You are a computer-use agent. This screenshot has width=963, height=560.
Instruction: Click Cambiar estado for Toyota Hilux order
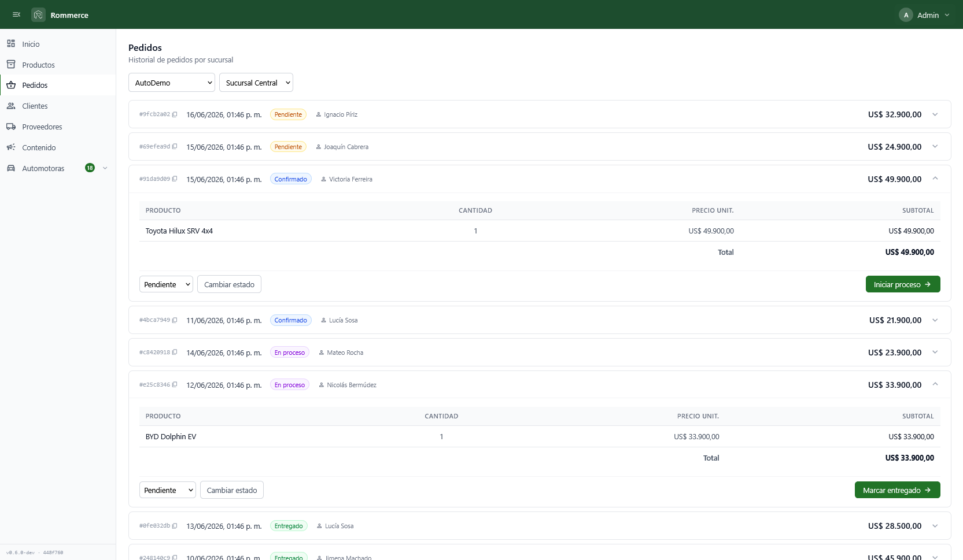(229, 284)
